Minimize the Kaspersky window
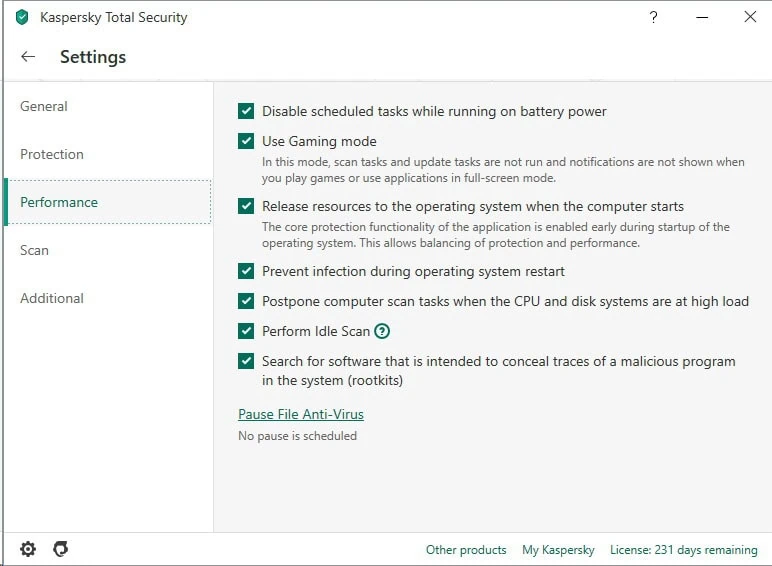772x566 pixels. tap(701, 17)
